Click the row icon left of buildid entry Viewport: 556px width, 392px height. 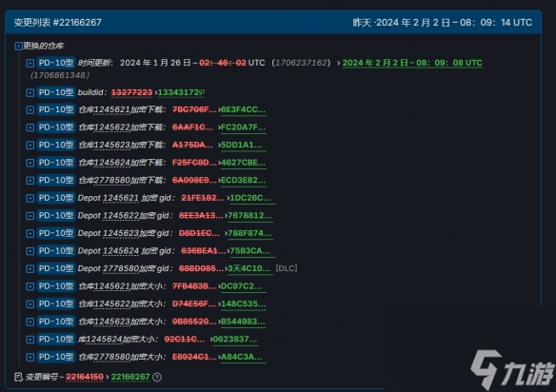(30, 93)
